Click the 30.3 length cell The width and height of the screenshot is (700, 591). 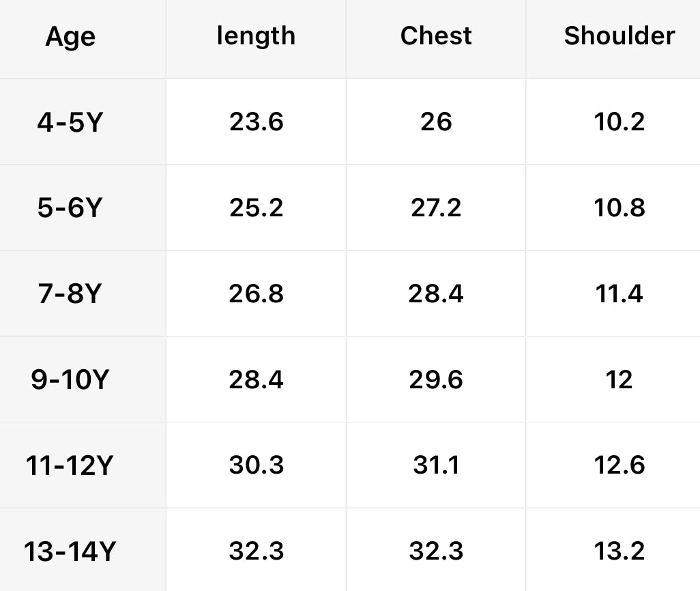click(x=256, y=465)
